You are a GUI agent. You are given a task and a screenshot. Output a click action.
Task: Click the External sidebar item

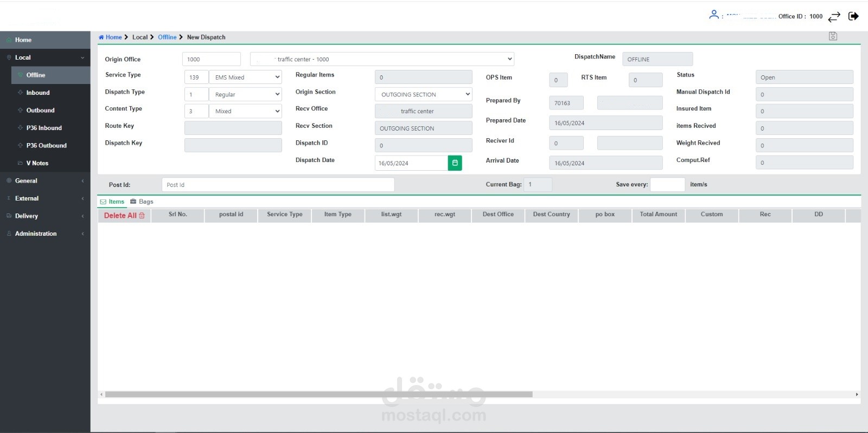45,198
